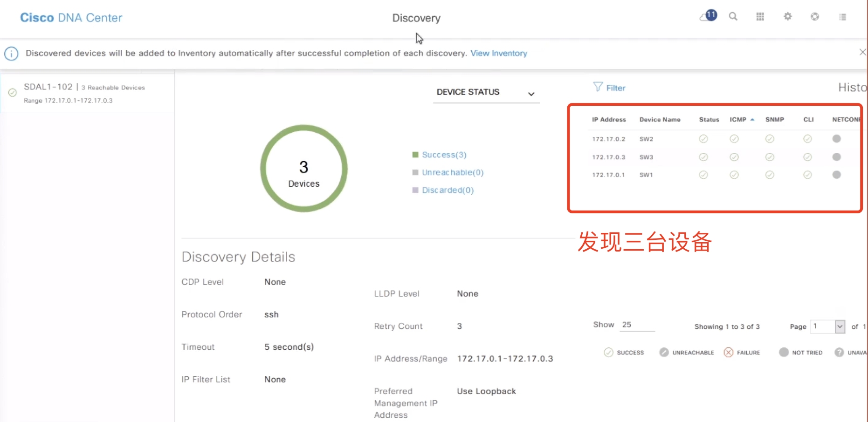The image size is (868, 422).
Task: Click the ICMP check icon for SW1
Action: pos(734,175)
